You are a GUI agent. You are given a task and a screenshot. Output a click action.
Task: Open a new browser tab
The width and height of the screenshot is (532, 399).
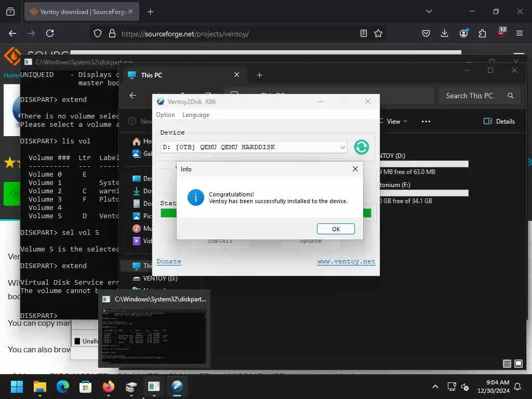[x=150, y=12]
